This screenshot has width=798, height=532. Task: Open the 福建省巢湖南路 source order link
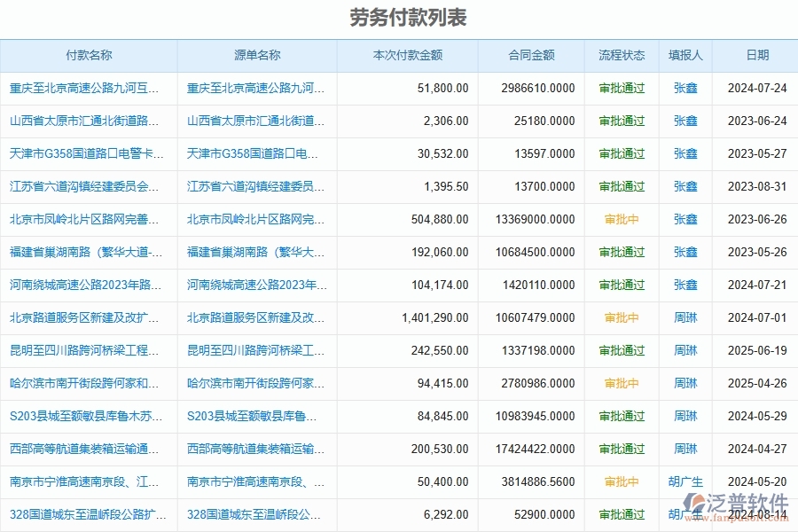click(258, 252)
